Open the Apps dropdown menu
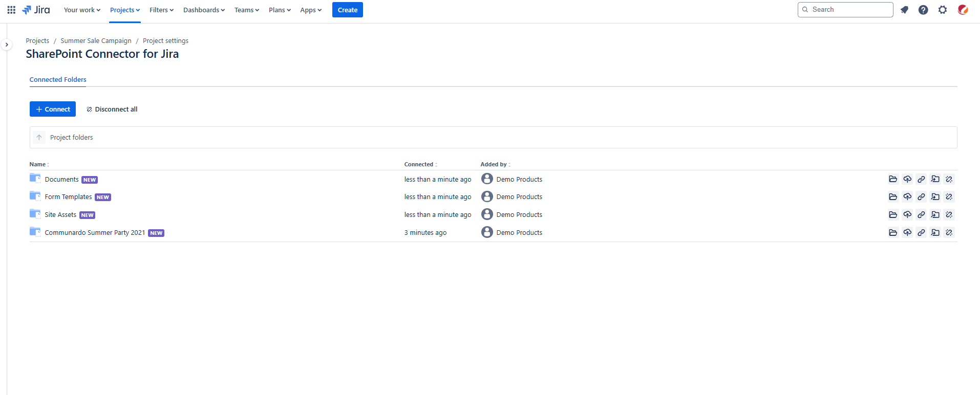Viewport: 980px width, 395px height. point(311,10)
